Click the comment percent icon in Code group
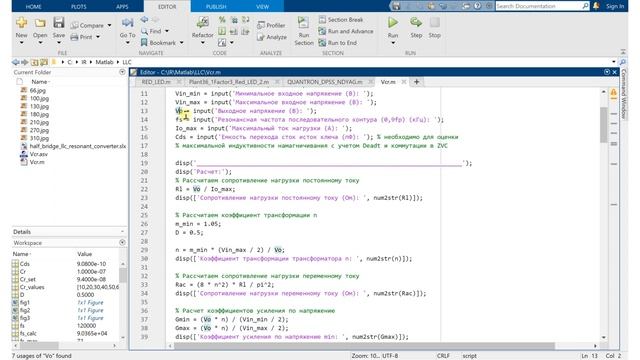The width and height of the screenshot is (640, 360). [222, 20]
